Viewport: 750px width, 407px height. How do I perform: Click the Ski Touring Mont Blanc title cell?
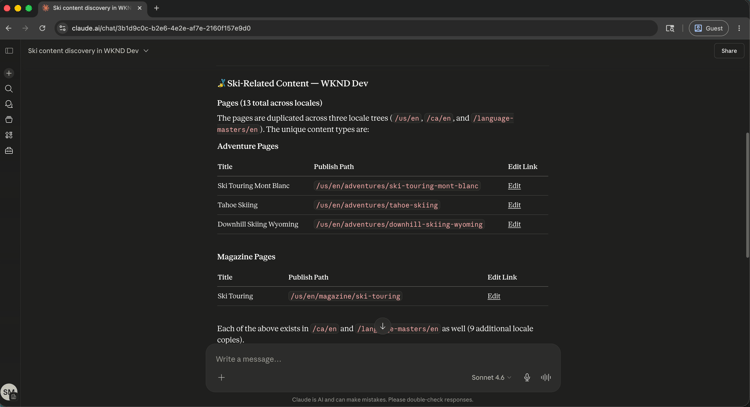[254, 186]
